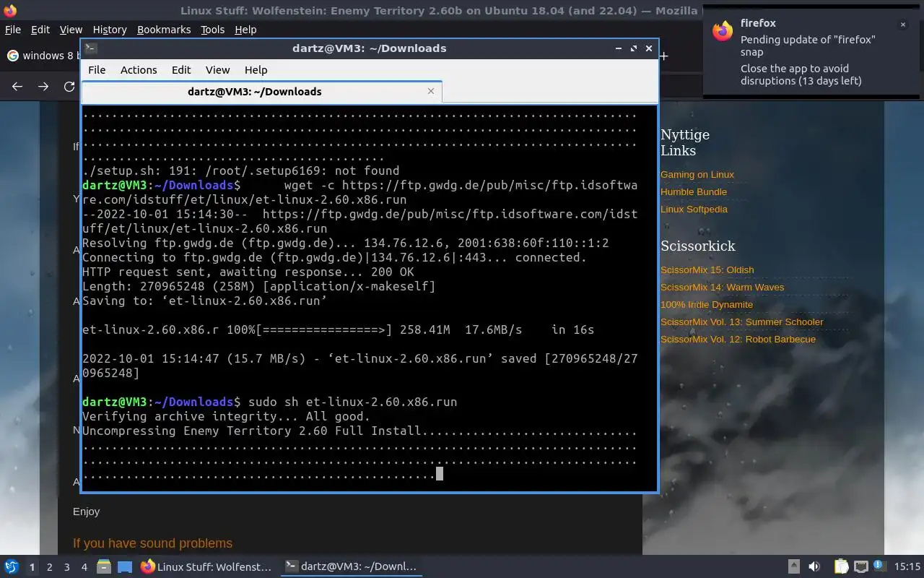Screen dimensions: 924x578
Task: Click the 'Enjoy' text on the webpage
Action: [x=86, y=512]
